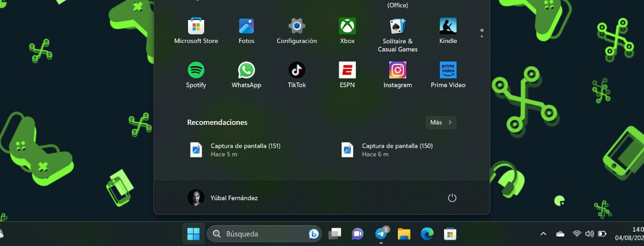Click the Búsqueda search box
Viewport: 644px width, 246px height.
(264, 234)
